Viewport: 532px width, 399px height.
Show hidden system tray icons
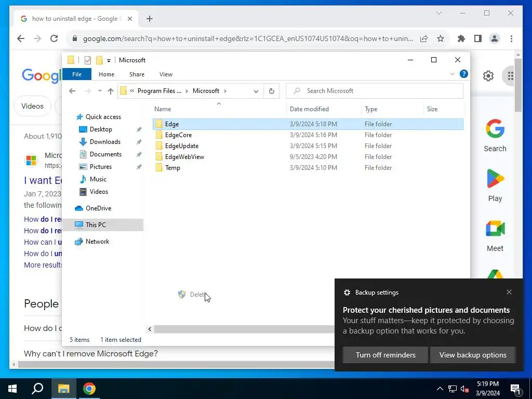(440, 389)
